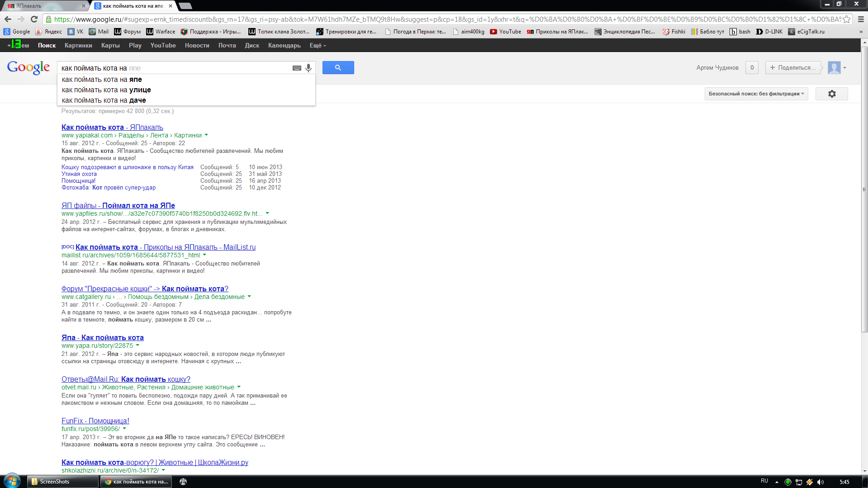This screenshot has height=488, width=868.
Task: Open the Google bookmark in bookmarks bar
Action: pyautogui.click(x=17, y=32)
